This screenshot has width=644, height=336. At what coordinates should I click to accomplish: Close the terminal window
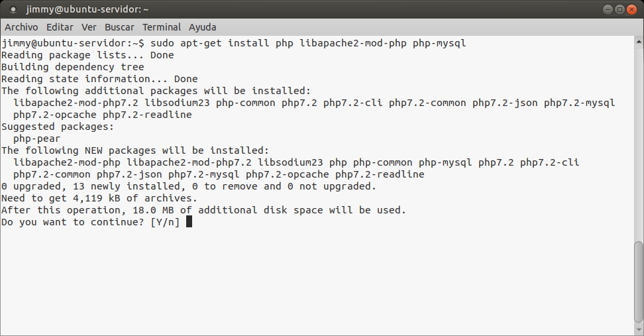point(631,9)
